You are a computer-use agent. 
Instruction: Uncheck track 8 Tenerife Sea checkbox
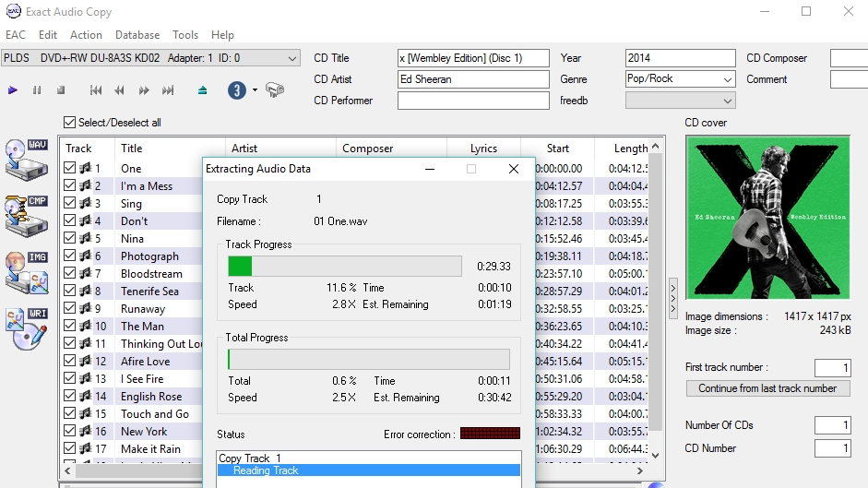click(69, 291)
